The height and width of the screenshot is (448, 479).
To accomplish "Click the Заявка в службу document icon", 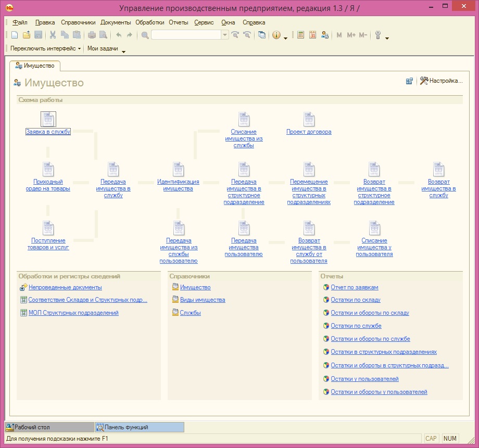I will [48, 119].
